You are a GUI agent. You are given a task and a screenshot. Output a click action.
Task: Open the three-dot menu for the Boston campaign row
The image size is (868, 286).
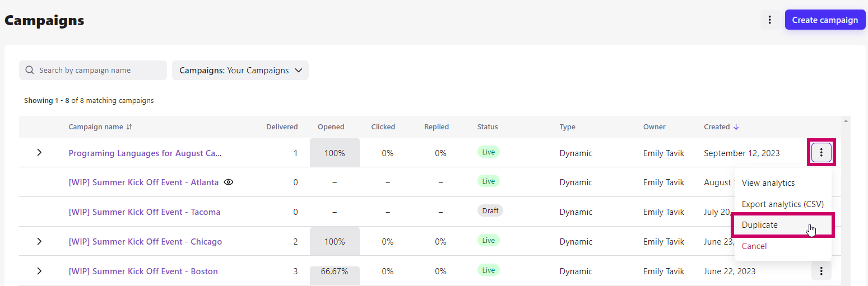tap(821, 271)
